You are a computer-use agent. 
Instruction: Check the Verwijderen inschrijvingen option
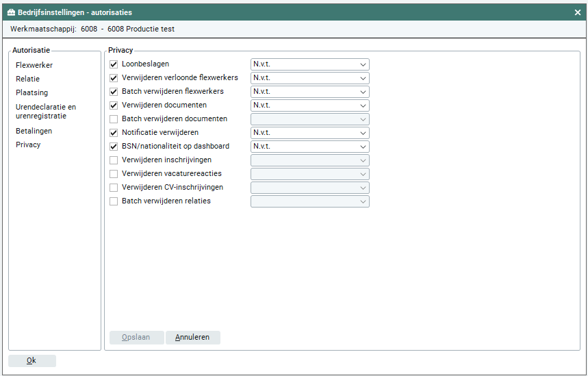(114, 160)
